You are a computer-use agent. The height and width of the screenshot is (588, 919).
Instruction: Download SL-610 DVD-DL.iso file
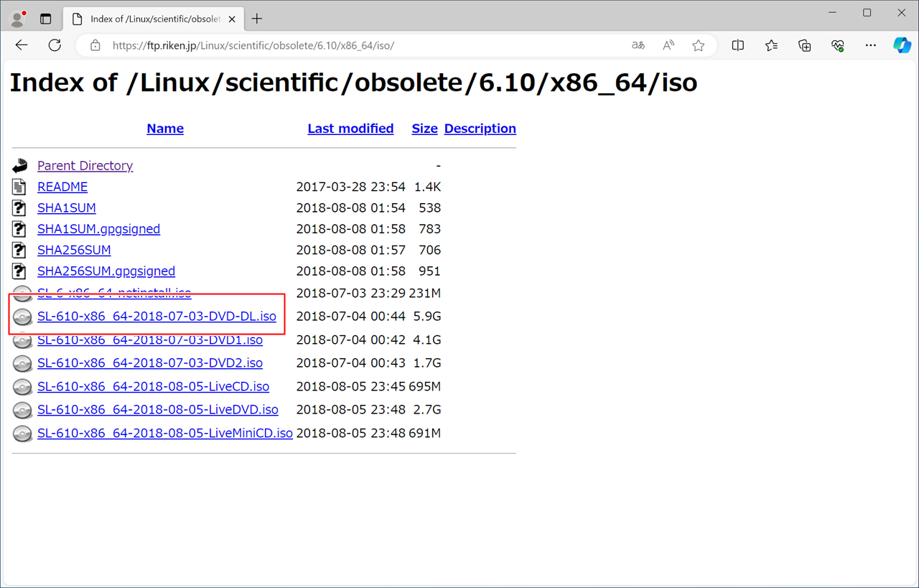[157, 317]
